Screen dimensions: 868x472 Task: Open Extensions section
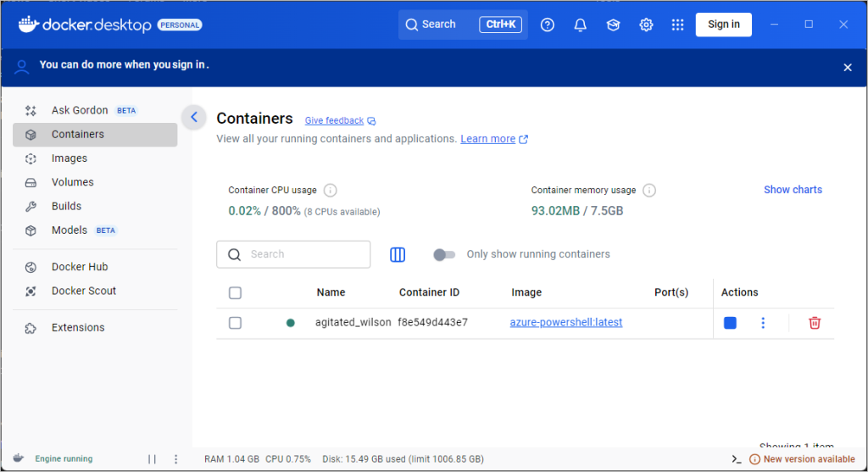click(95, 328)
